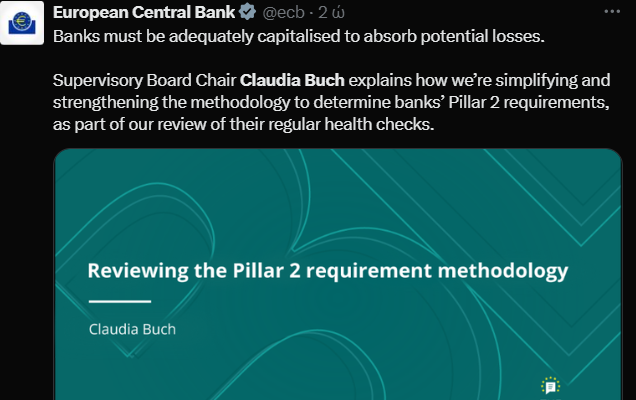This screenshot has width=636, height=400.
Task: Open the tweet's three-dot more options menu
Action: pyautogui.click(x=611, y=11)
